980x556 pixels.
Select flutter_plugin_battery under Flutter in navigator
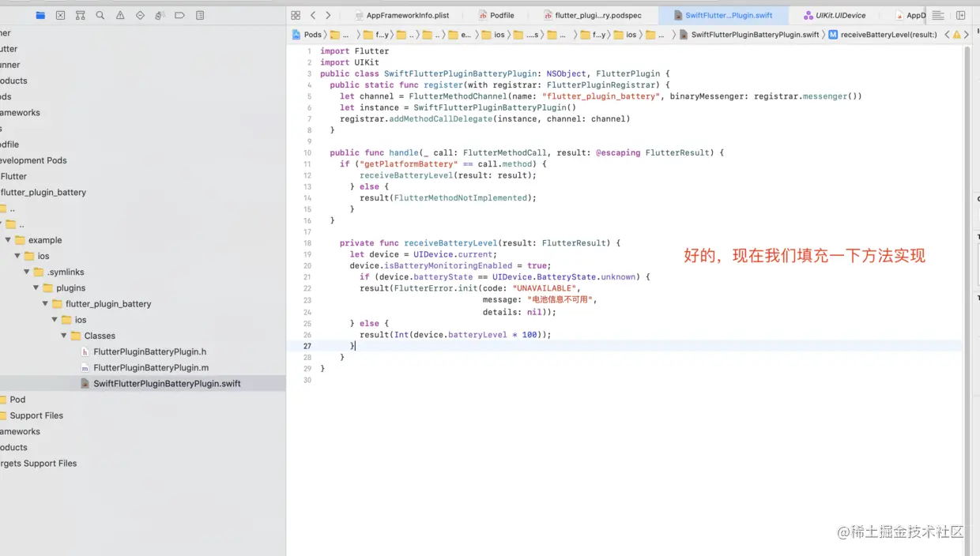(x=43, y=193)
